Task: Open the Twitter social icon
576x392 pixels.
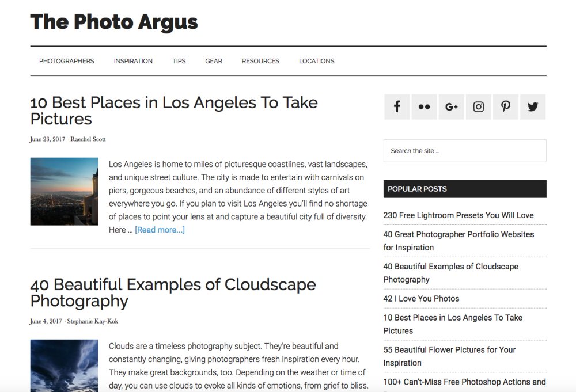Action: point(533,107)
